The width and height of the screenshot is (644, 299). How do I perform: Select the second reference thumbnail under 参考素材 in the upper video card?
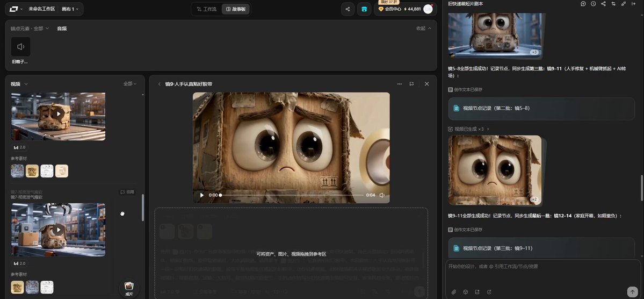click(32, 171)
